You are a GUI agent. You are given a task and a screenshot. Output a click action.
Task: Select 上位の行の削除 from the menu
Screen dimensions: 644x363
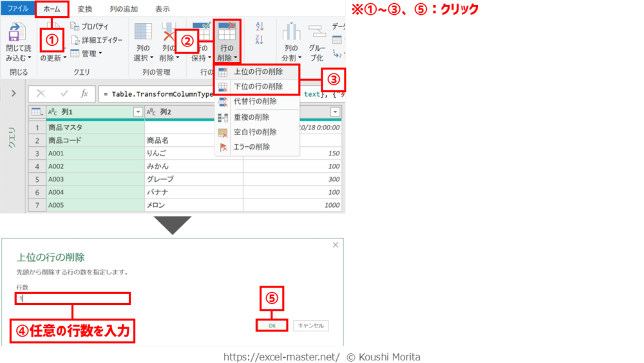(258, 72)
